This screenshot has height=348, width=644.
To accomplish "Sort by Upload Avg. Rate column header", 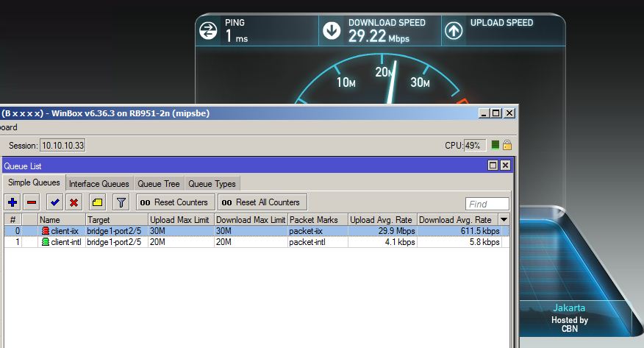I will [383, 219].
